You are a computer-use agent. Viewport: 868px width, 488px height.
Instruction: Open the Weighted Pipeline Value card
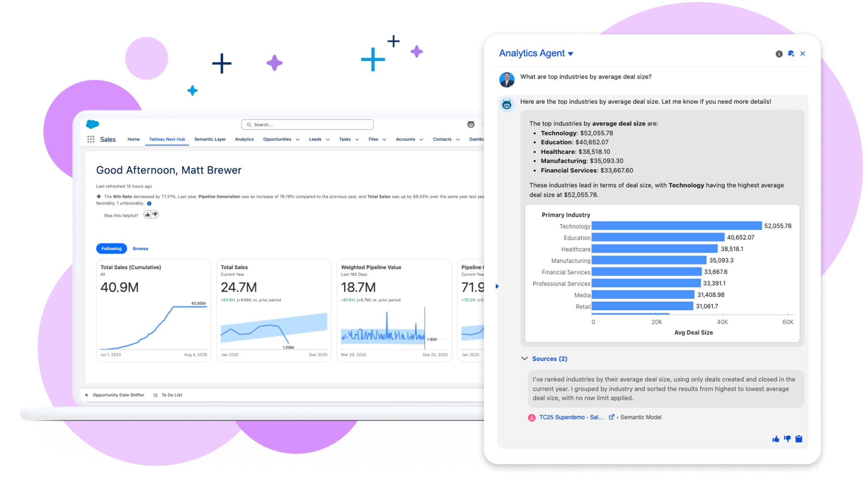click(394, 311)
